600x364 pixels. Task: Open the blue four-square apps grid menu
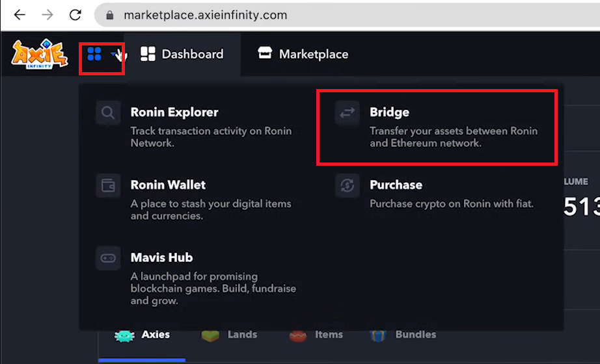94,55
